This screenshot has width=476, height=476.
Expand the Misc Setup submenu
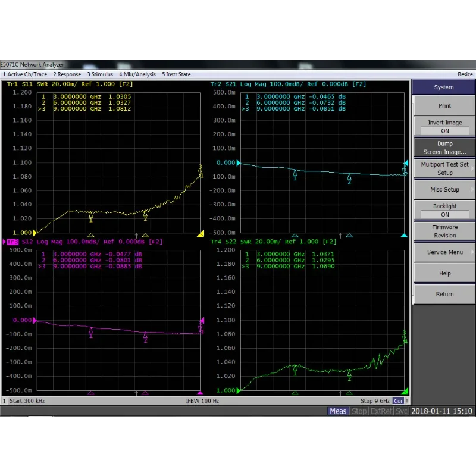[444, 189]
